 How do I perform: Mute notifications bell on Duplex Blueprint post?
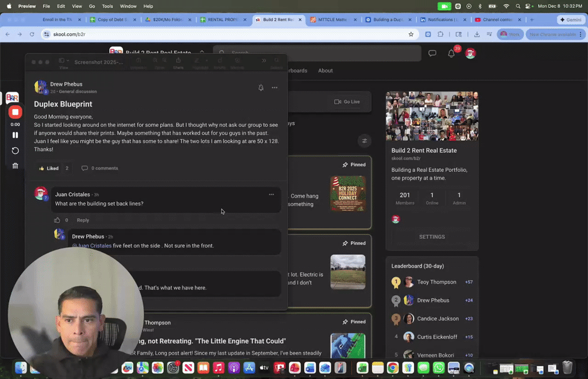point(261,88)
